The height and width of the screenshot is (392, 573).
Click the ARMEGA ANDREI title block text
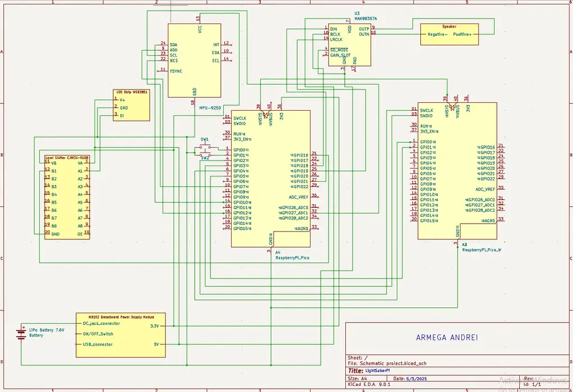pos(447,338)
